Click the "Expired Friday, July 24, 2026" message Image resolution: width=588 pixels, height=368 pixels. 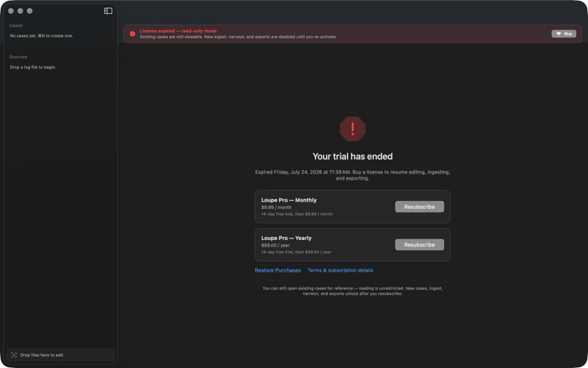click(x=353, y=175)
